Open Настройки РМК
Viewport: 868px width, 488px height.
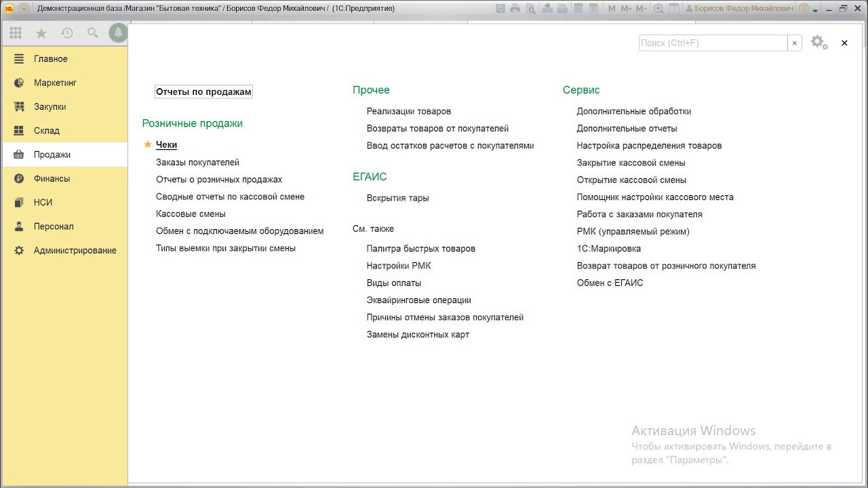click(399, 266)
